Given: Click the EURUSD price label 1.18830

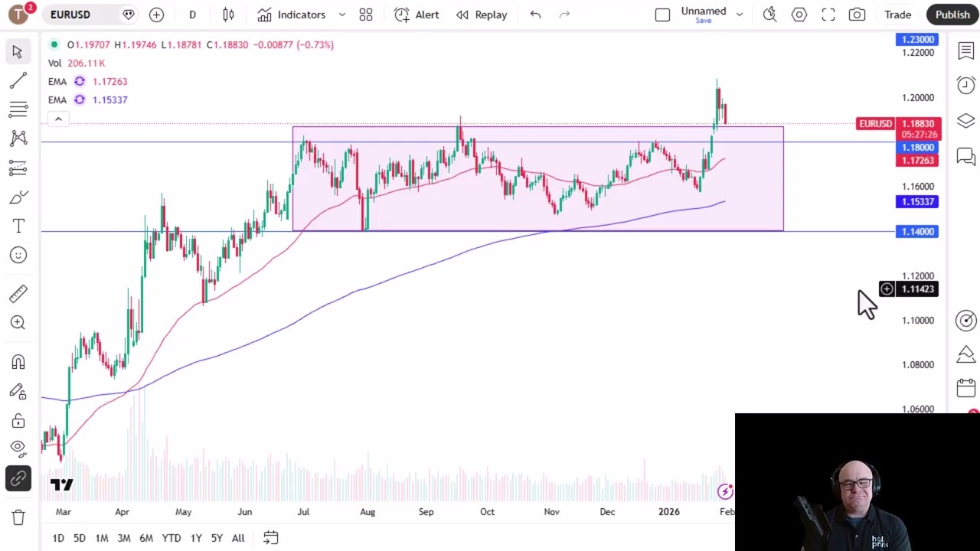Looking at the screenshot, I should click(x=917, y=123).
